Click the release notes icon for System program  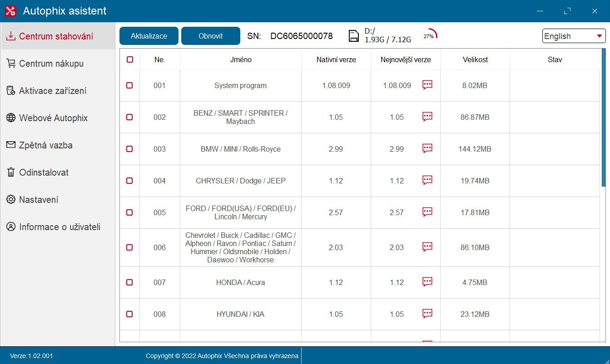(427, 85)
